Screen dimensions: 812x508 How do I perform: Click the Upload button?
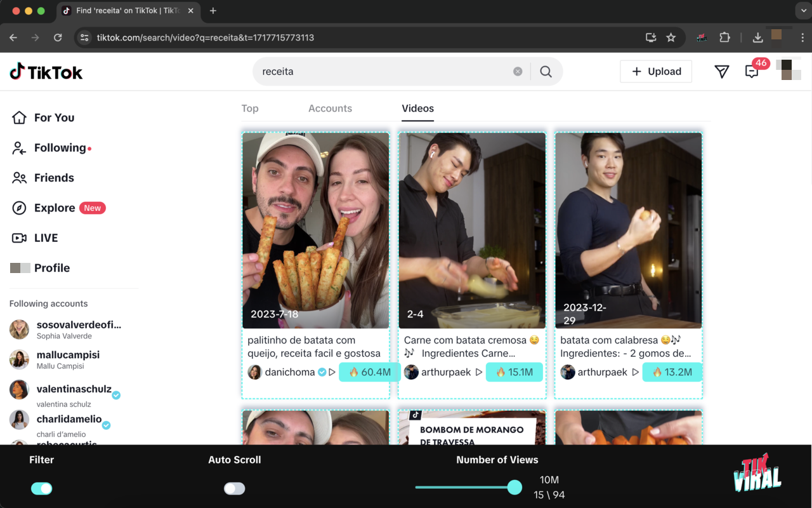pos(655,72)
